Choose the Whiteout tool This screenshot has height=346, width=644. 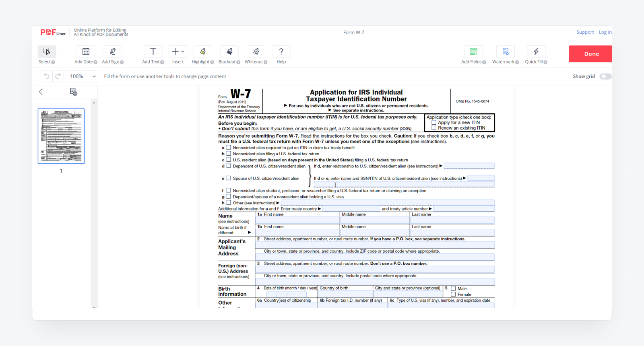(256, 51)
